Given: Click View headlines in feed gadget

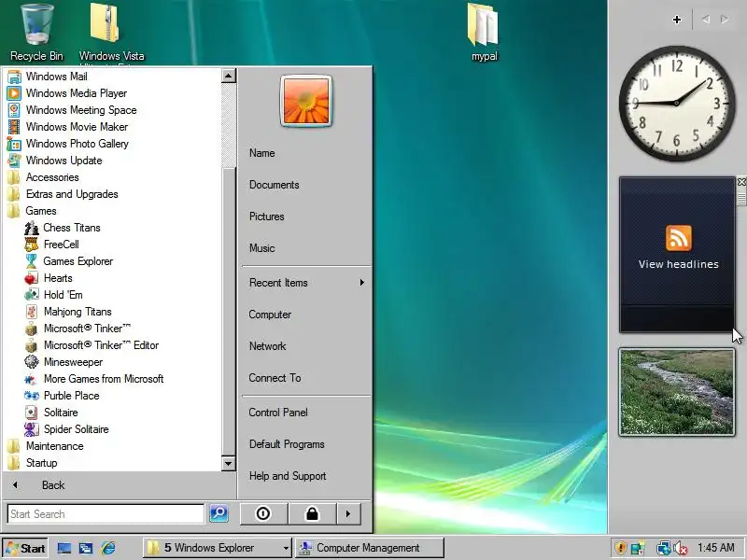Looking at the screenshot, I should coord(679,264).
